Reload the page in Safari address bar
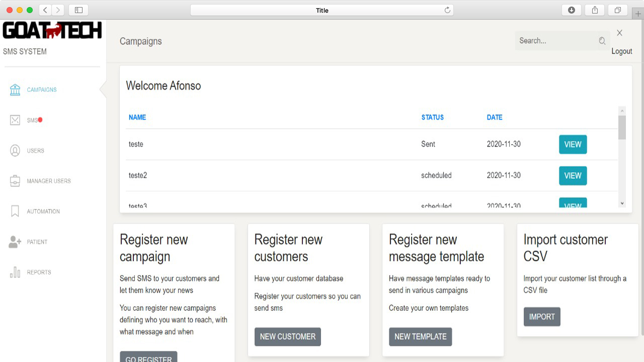This screenshot has width=644, height=362. [x=447, y=10]
